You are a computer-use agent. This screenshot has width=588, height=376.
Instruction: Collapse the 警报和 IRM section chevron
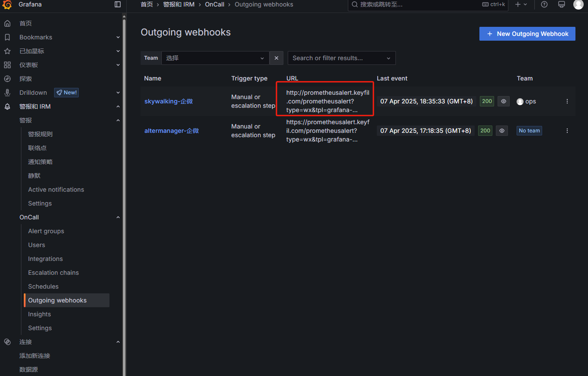(118, 106)
